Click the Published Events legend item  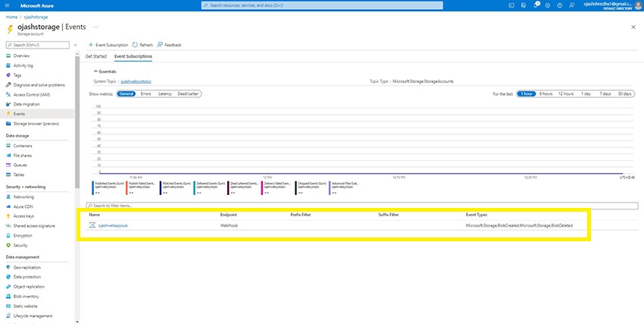pyautogui.click(x=108, y=187)
